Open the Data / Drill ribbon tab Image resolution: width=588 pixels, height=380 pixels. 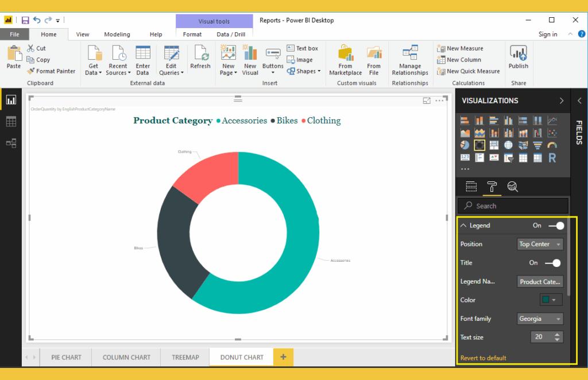point(231,34)
